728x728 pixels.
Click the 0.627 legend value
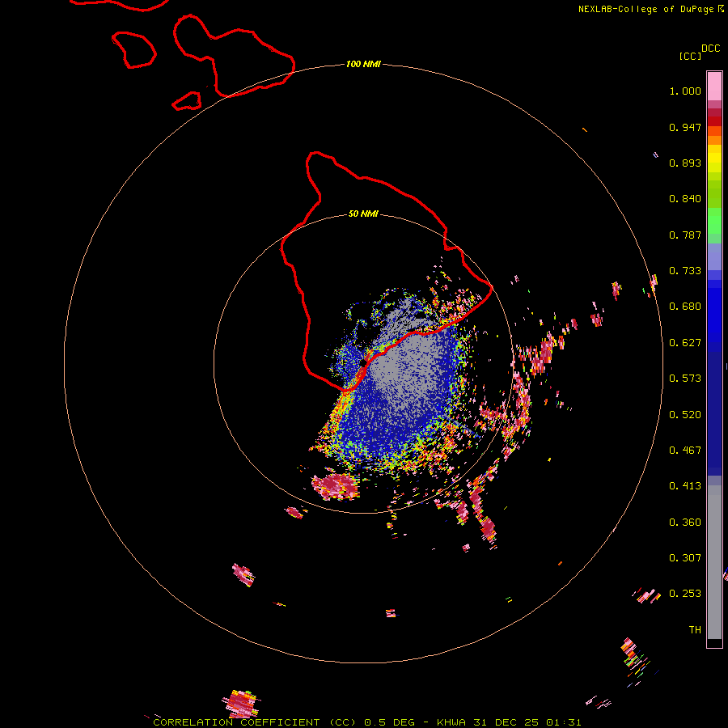pyautogui.click(x=685, y=343)
